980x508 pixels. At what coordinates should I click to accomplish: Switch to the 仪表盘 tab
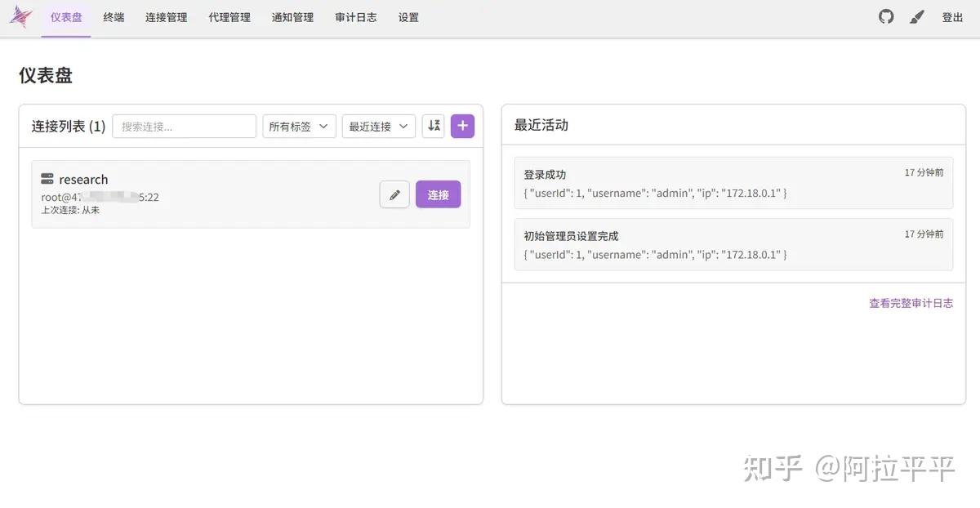point(66,17)
